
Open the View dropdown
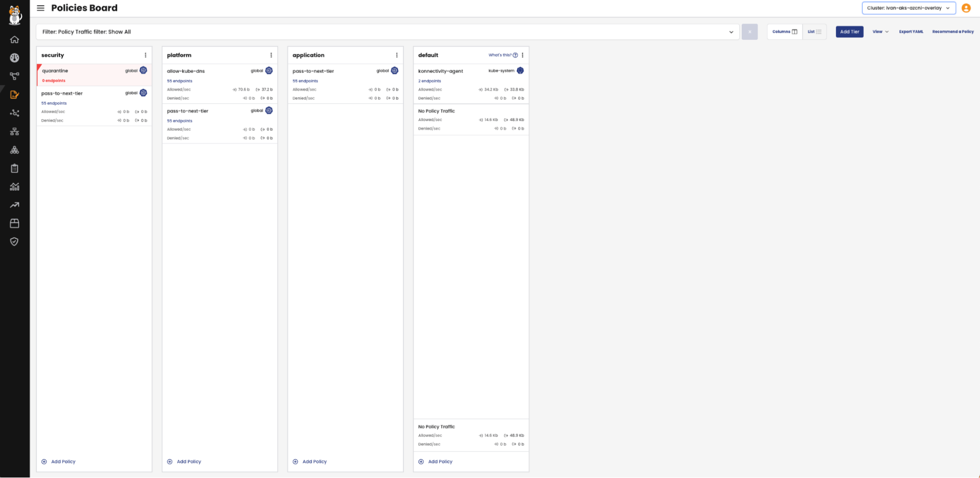click(x=880, y=32)
